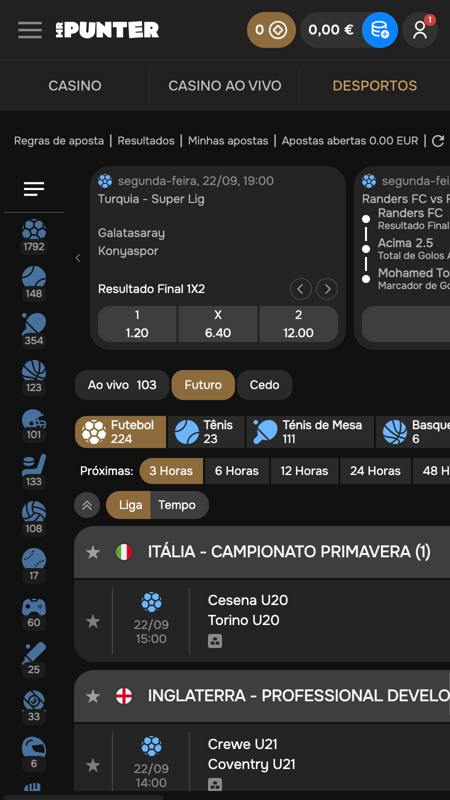Choose the 12 Horas time filter
Screen dimensions: 450x800
pyautogui.click(x=304, y=470)
